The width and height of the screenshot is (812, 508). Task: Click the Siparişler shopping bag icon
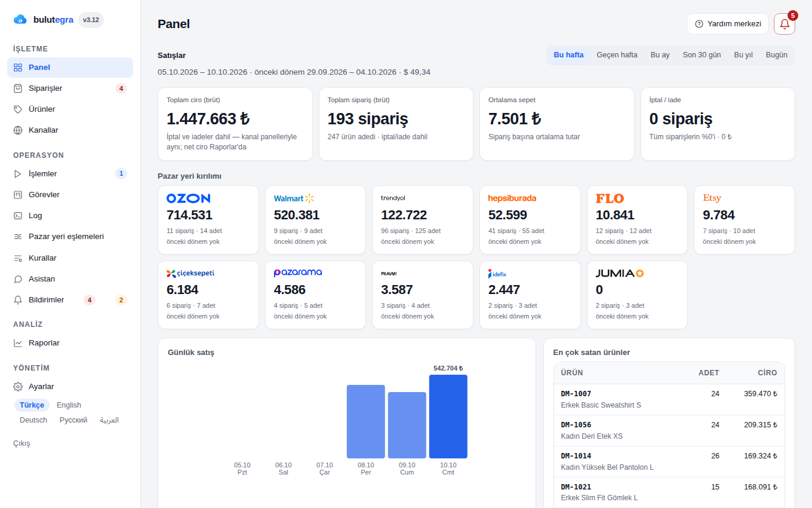pyautogui.click(x=18, y=88)
